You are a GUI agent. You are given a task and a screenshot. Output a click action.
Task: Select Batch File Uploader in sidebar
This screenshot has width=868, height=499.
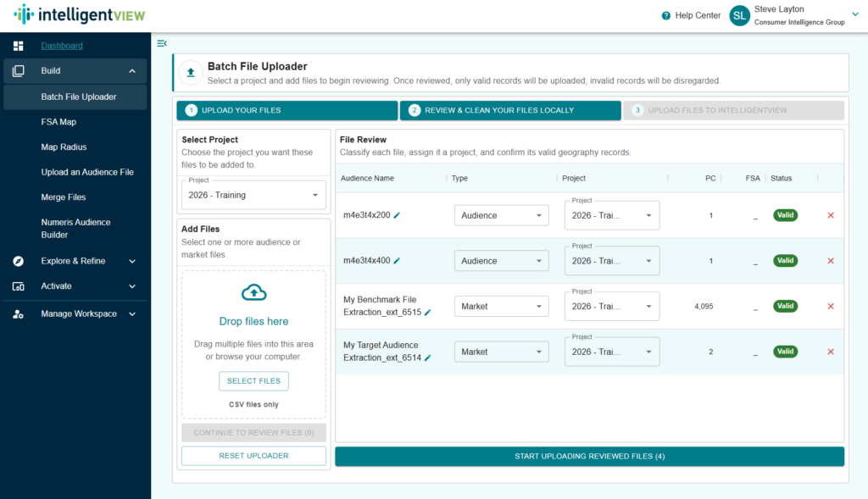click(x=75, y=97)
